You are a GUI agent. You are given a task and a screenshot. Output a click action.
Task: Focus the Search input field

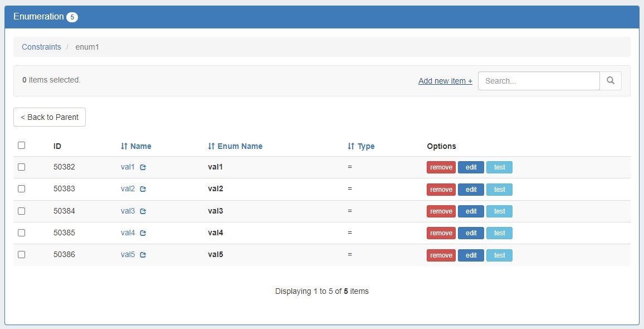tap(538, 81)
